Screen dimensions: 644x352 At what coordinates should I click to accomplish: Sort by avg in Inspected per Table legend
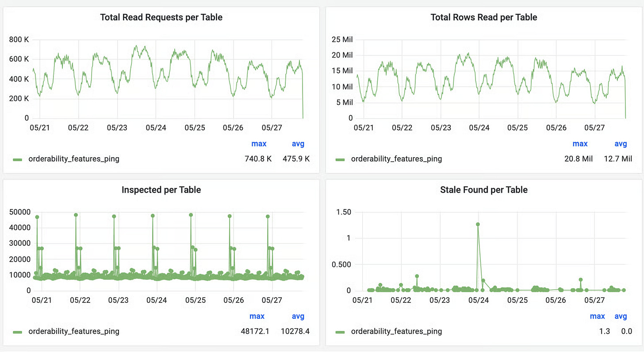[298, 316]
